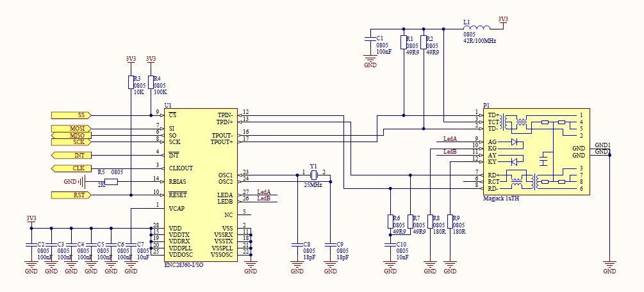Image resolution: width=644 pixels, height=292 pixels.
Task: Click the TPIN- pin name
Action: [x=226, y=115]
